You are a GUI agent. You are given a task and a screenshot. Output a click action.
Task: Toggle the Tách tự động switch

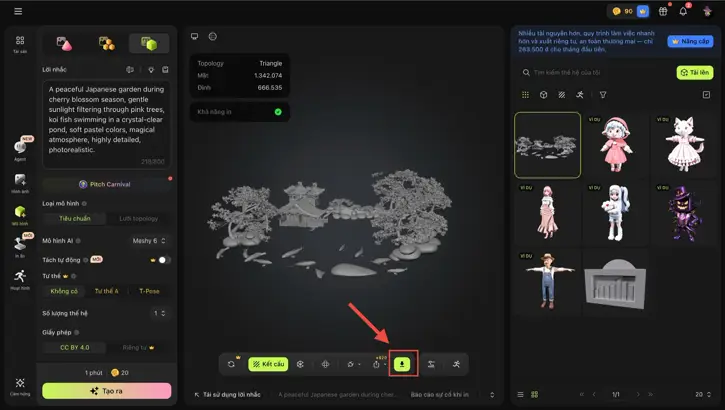click(x=164, y=260)
